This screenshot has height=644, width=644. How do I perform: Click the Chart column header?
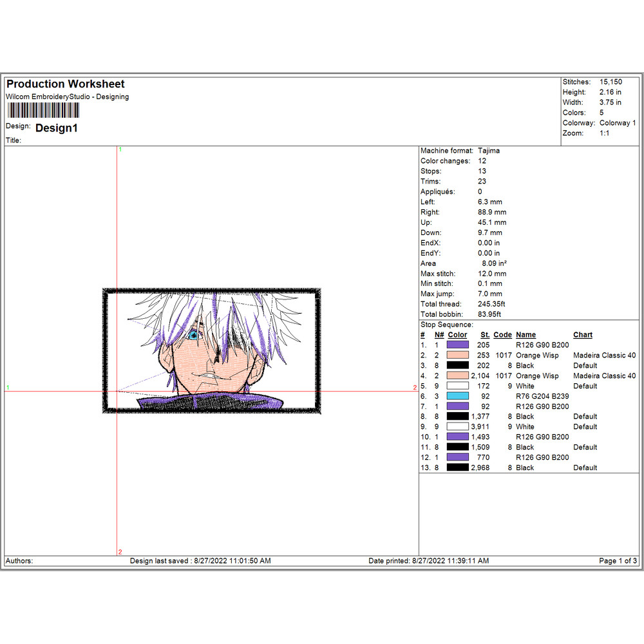tap(583, 335)
